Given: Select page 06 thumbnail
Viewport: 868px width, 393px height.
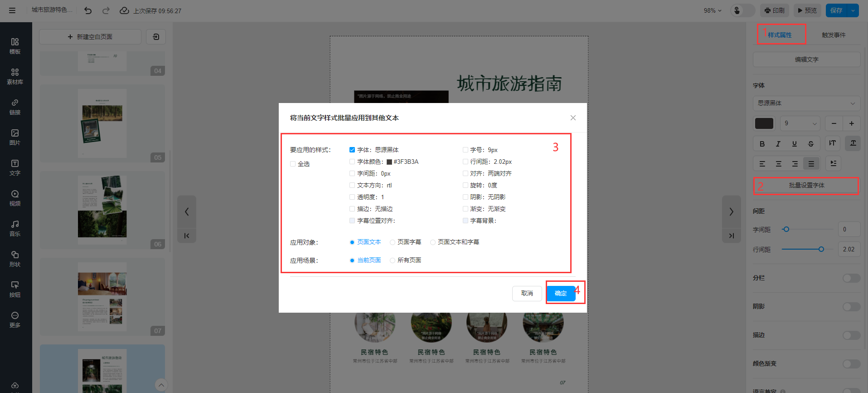Looking at the screenshot, I should (102, 209).
